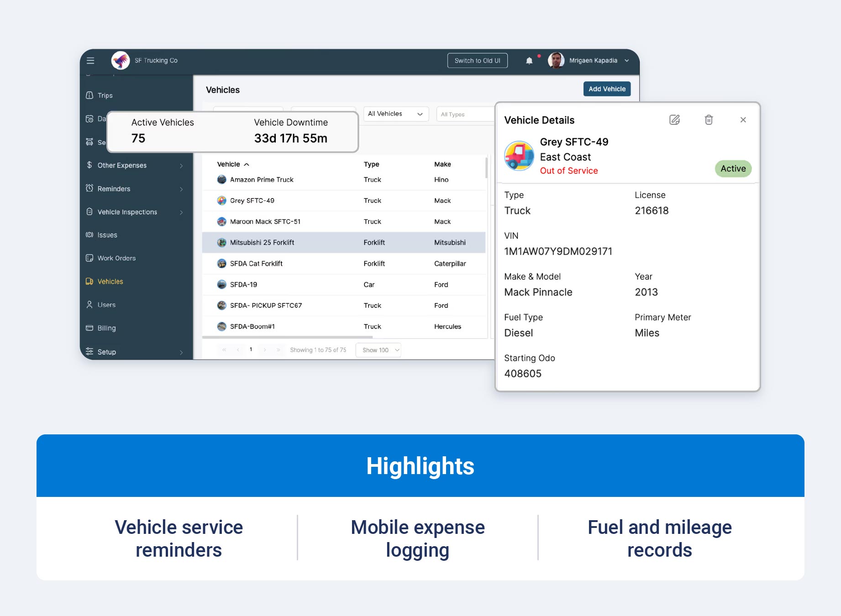Open the notifications bell
841x616 pixels.
(529, 61)
